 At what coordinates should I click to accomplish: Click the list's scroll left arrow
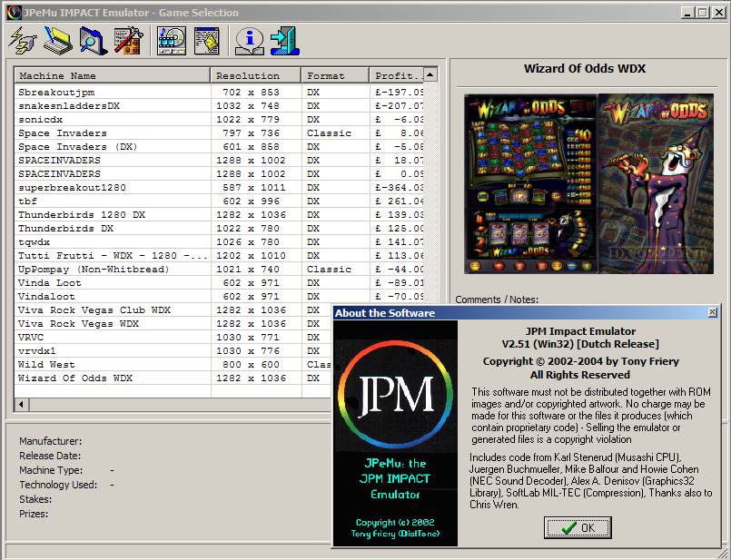pyautogui.click(x=22, y=405)
